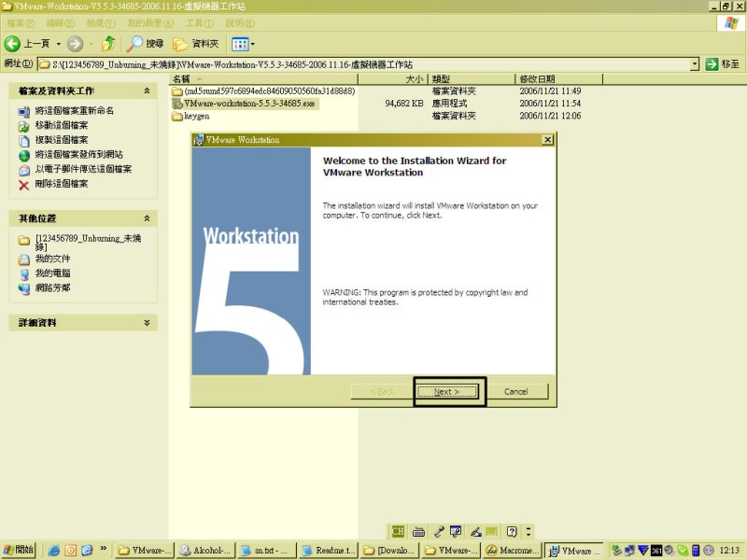
Task: Expand the 詳細資料 panel
Action: [147, 322]
